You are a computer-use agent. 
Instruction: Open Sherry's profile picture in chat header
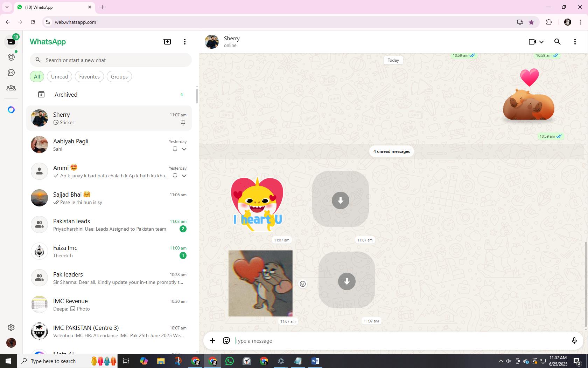[x=212, y=42]
